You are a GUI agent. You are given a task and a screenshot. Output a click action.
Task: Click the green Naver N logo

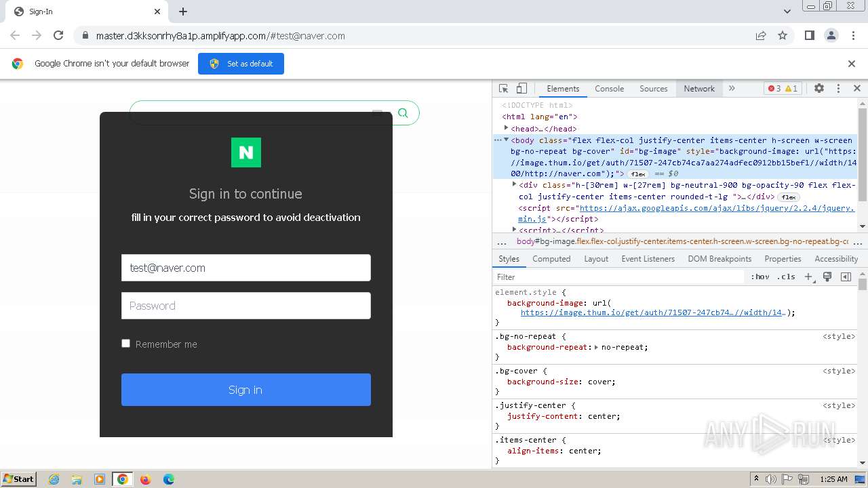246,152
